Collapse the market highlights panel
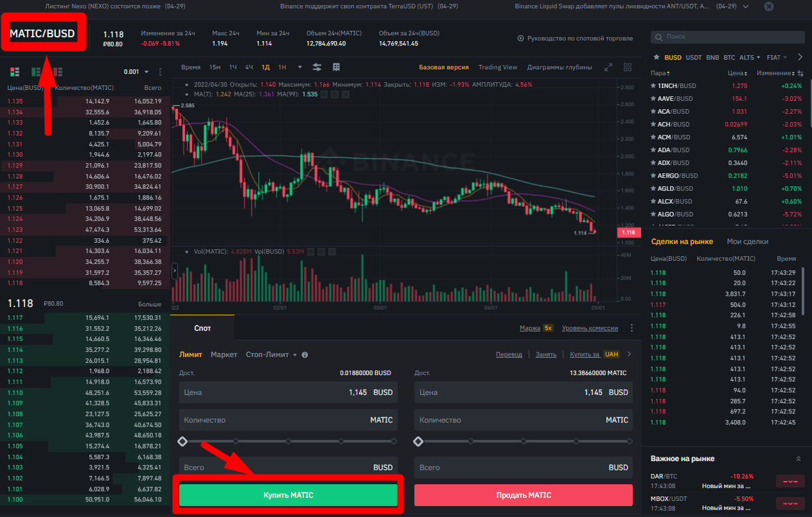812x517 pixels. (799, 459)
